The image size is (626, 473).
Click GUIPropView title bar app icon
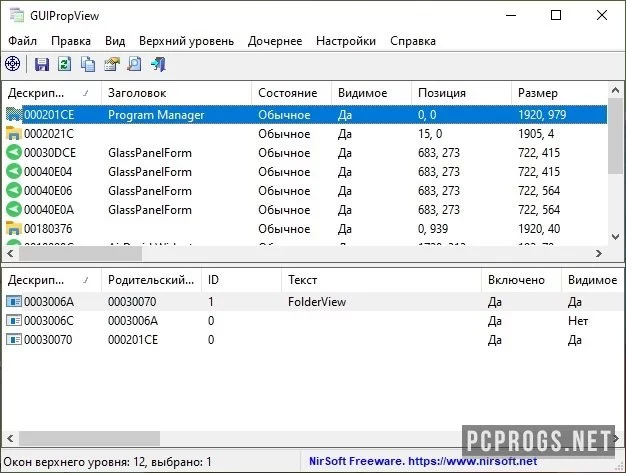(x=17, y=15)
